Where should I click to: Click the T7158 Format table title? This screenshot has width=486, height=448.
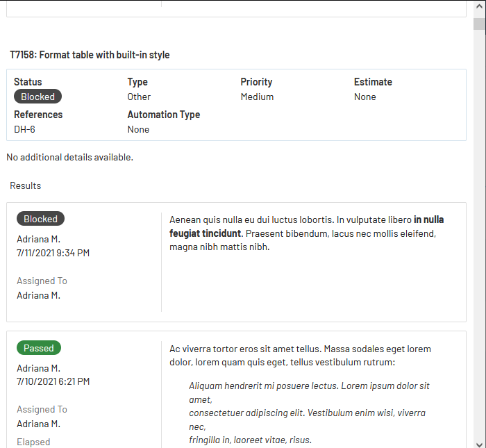tap(90, 55)
